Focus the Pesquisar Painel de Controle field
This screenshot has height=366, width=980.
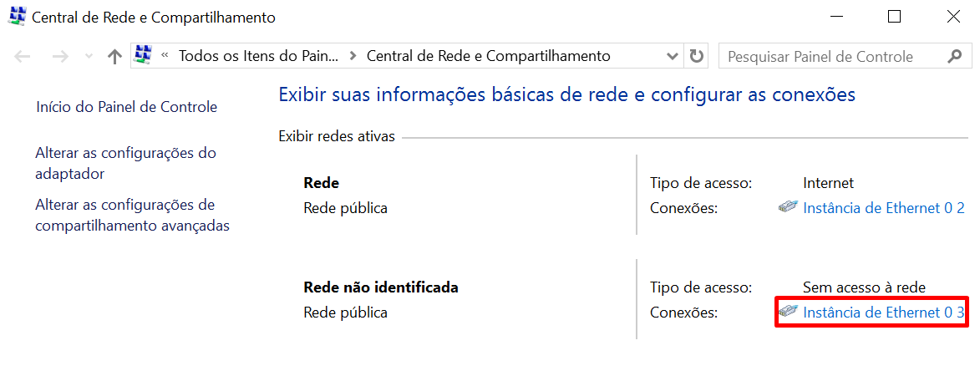831,57
